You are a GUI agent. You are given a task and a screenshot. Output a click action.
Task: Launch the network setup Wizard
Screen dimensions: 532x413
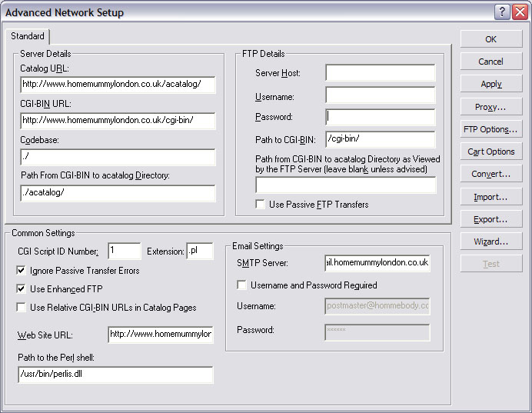tap(491, 241)
